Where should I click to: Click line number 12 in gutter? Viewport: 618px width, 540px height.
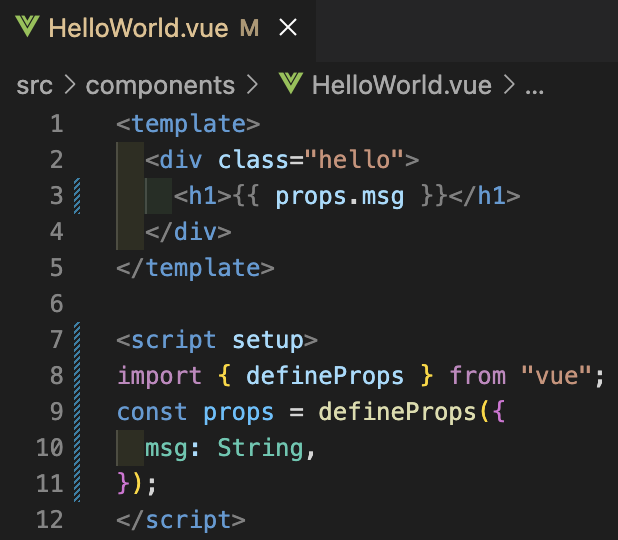click(50, 520)
